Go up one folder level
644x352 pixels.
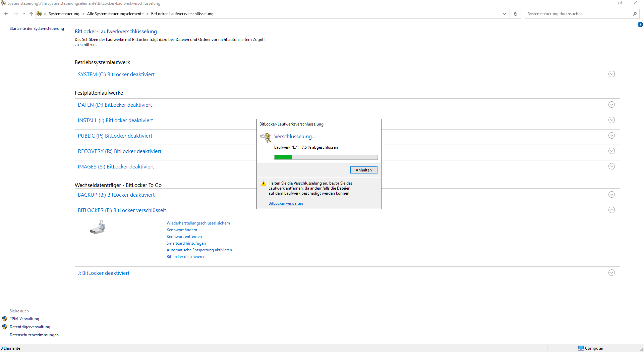[x=31, y=14]
